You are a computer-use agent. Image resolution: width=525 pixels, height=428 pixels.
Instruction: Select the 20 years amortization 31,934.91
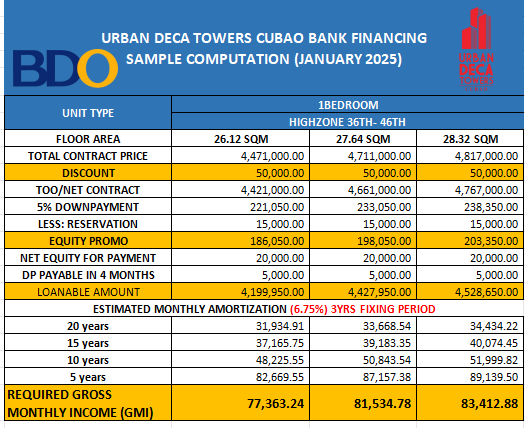click(x=241, y=326)
